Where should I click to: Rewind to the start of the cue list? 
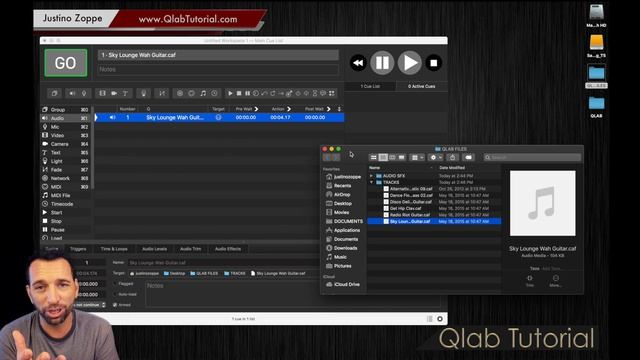point(358,63)
